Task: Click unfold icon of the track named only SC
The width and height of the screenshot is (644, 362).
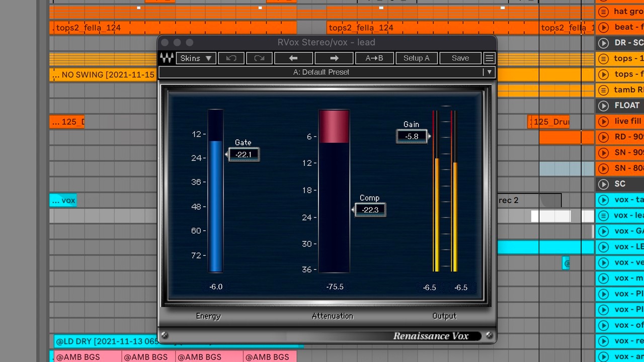Action: click(x=603, y=184)
